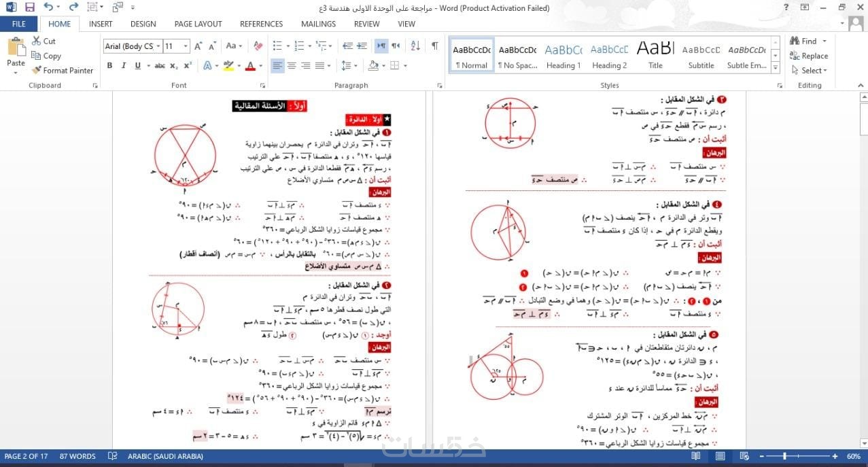
Task: Open the Borders dropdown arrow
Action: pos(405,66)
